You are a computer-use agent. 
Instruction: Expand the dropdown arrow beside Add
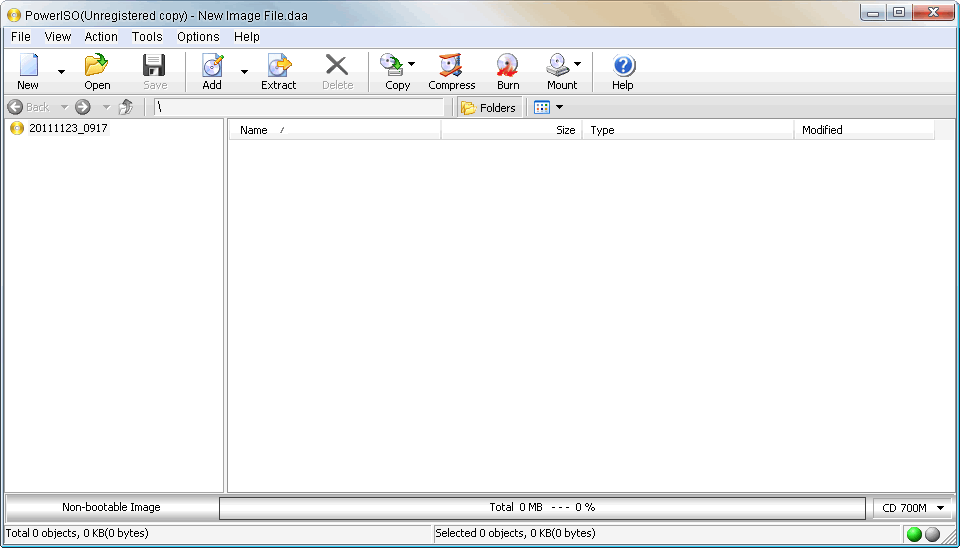(244, 72)
